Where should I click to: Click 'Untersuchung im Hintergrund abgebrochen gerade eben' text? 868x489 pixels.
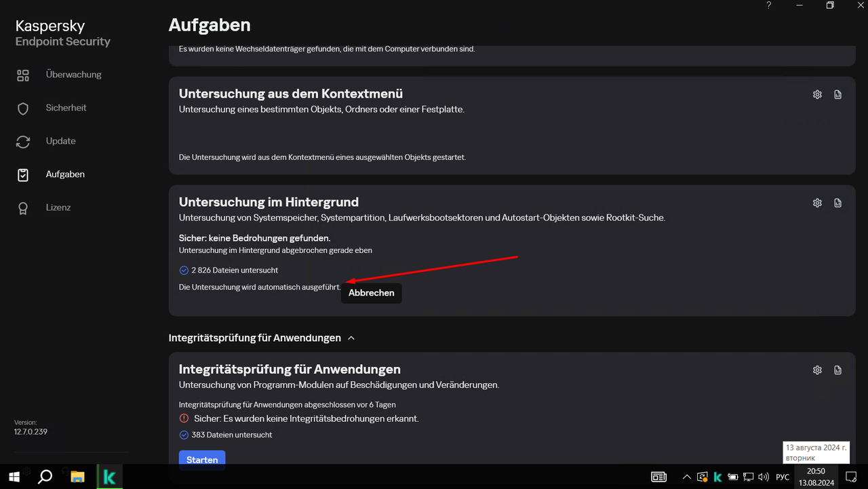275,250
